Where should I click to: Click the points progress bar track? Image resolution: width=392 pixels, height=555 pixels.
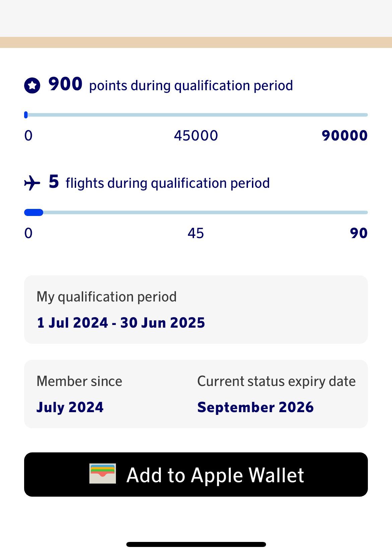click(196, 115)
